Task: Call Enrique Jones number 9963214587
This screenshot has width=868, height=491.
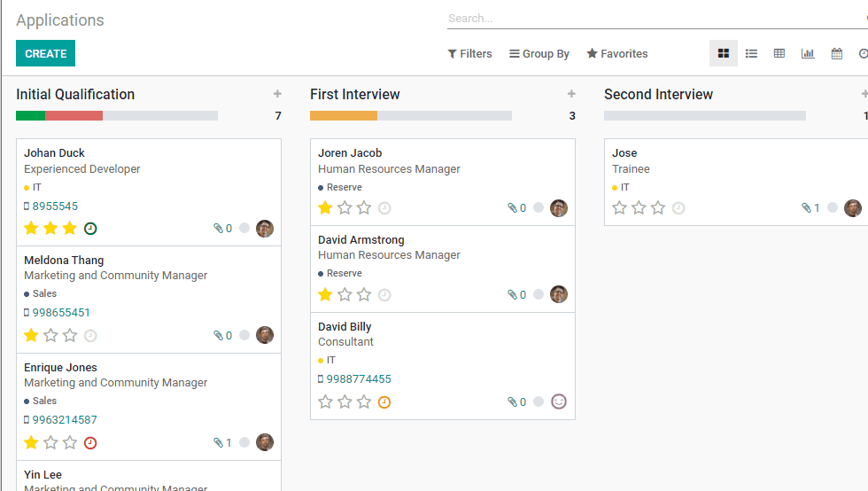Action: [x=64, y=420]
